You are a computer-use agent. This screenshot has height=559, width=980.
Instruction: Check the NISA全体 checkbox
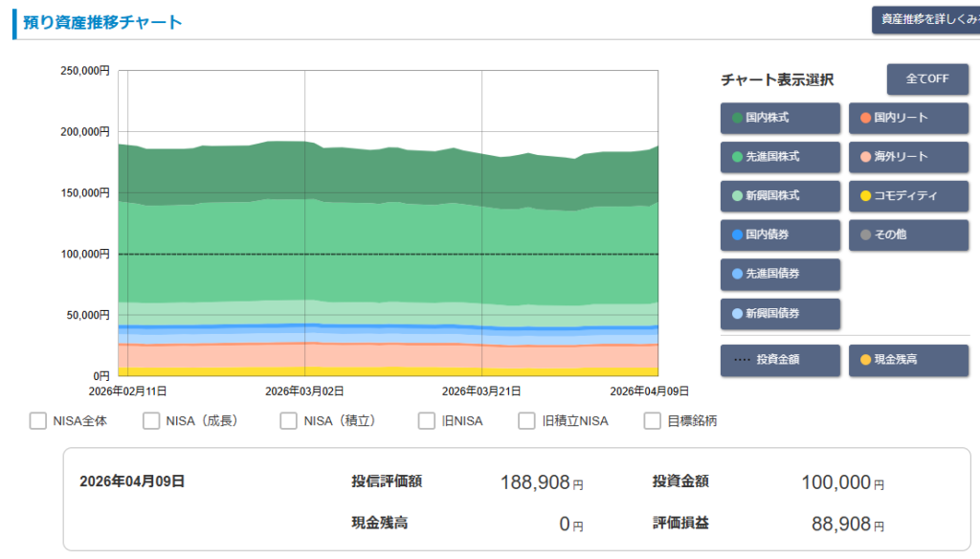38,421
